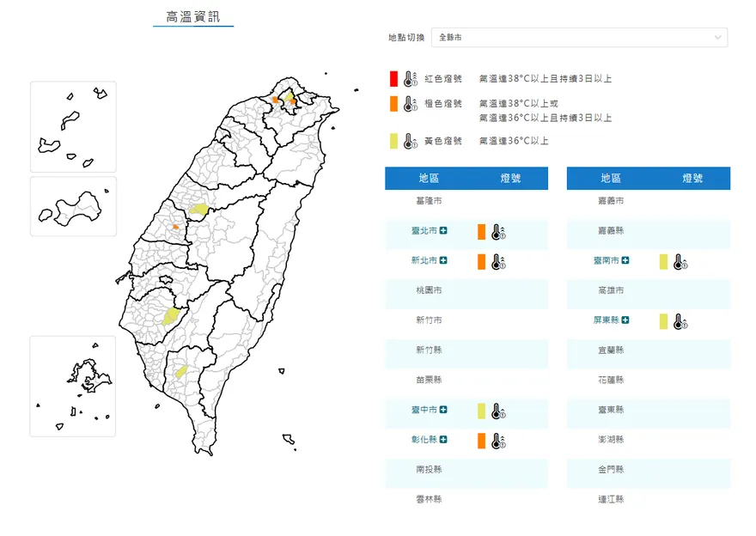Click the 臺北市 district link
Image resolution: width=756 pixels, height=536 pixels.
click(x=424, y=231)
